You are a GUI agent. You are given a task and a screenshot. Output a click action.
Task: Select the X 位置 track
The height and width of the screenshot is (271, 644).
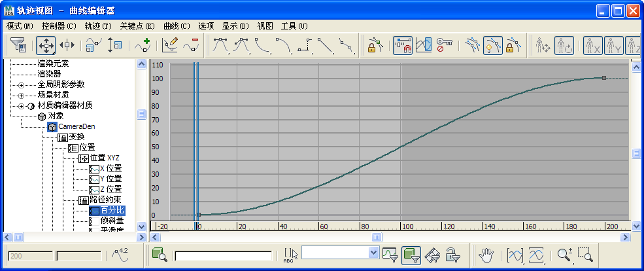coord(111,169)
